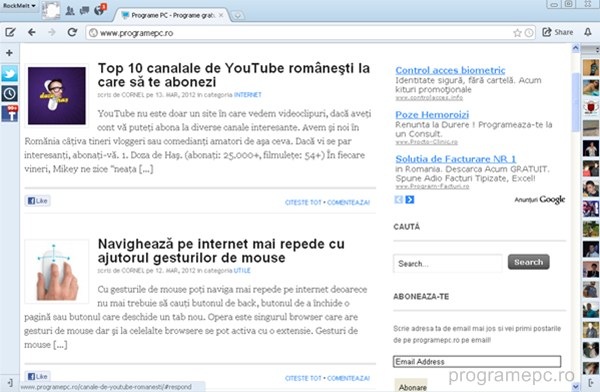Image resolution: width=600 pixels, height=392 pixels.
Task: Select the Programe PC tab
Action: (172, 15)
